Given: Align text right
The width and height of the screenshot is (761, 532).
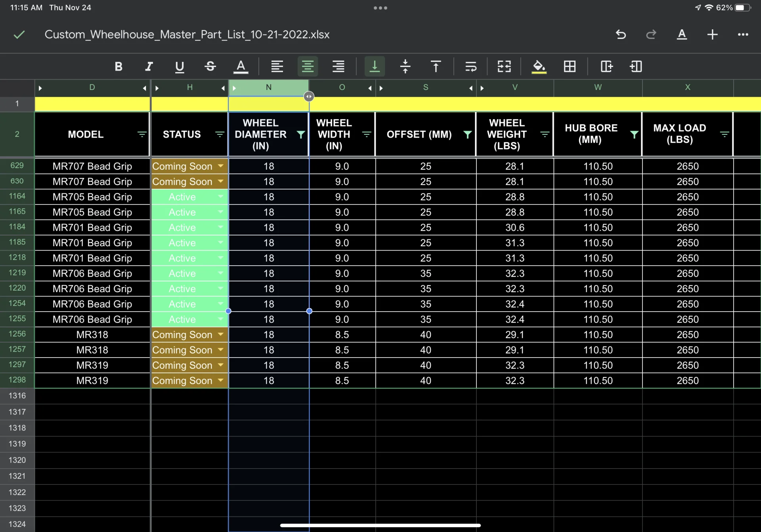Looking at the screenshot, I should pos(338,66).
